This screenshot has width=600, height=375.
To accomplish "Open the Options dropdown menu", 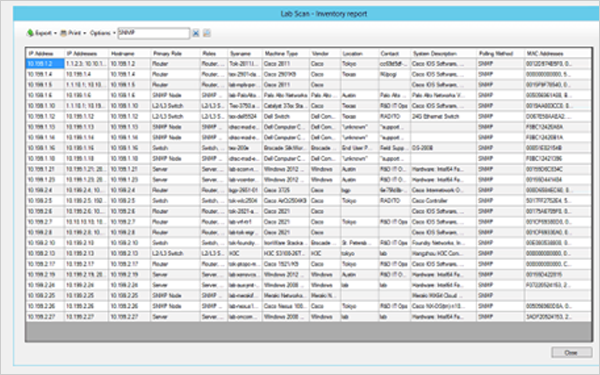I will pyautogui.click(x=103, y=33).
